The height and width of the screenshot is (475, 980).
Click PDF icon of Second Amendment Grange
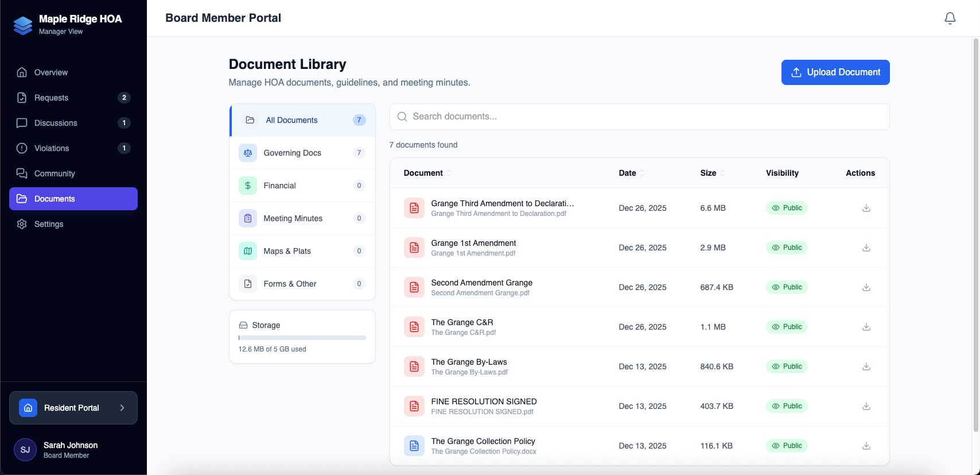pyautogui.click(x=414, y=287)
